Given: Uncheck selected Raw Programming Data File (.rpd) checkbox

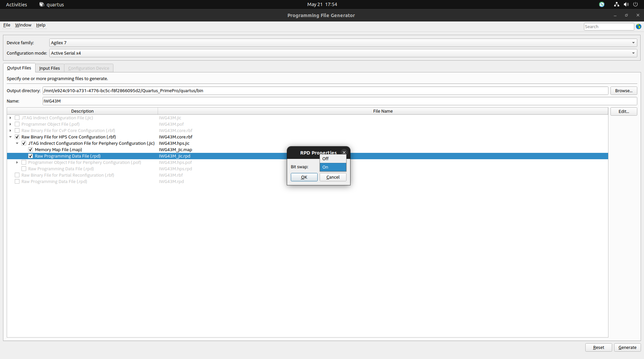Looking at the screenshot, I should tap(31, 156).
